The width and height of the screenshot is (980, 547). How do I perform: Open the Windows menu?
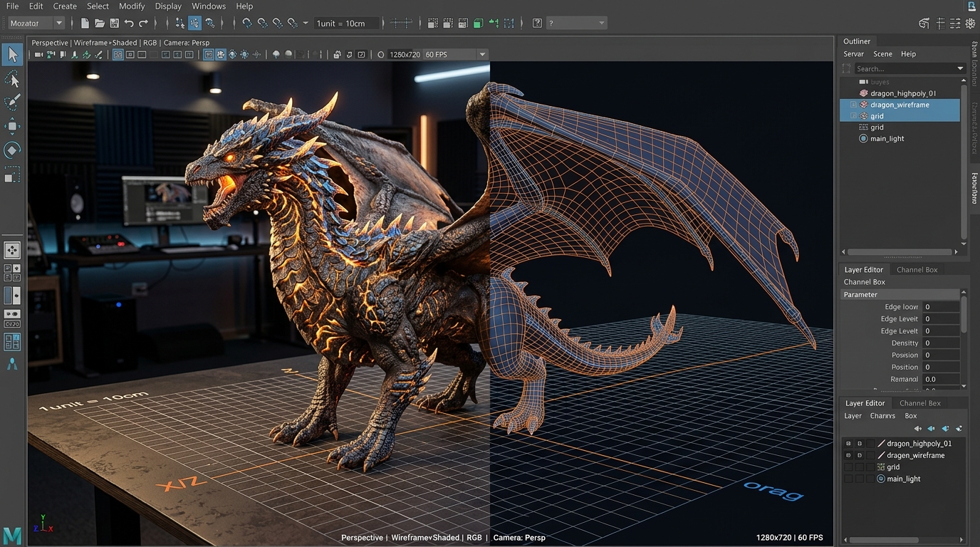tap(209, 6)
